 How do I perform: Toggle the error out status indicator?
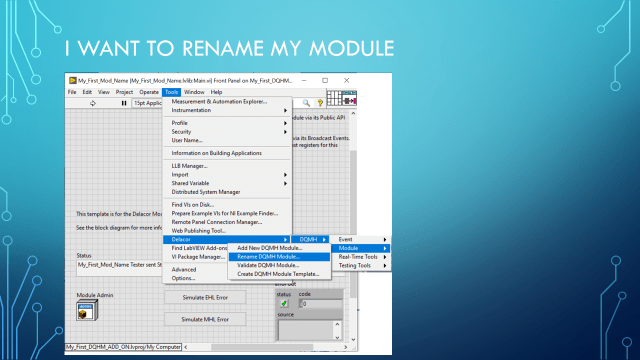pos(284,304)
